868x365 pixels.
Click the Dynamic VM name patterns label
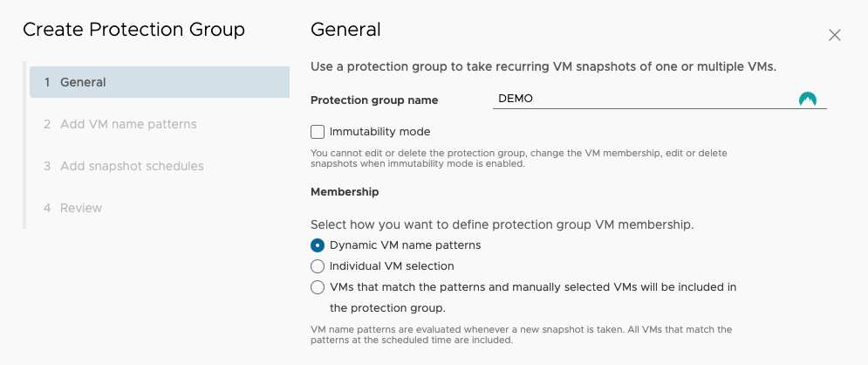click(406, 245)
